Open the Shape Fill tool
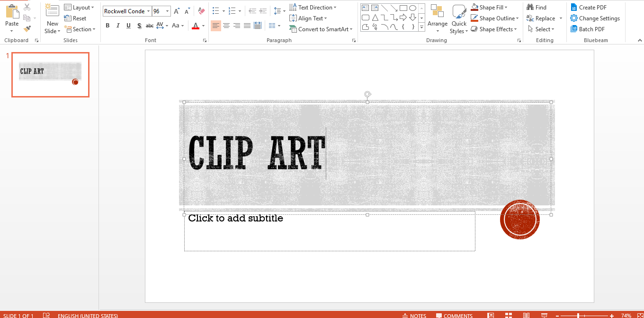This screenshot has height=318, width=644. pyautogui.click(x=491, y=7)
